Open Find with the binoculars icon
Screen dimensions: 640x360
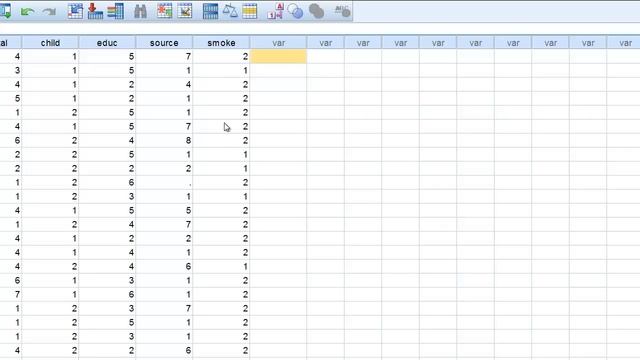coord(140,11)
